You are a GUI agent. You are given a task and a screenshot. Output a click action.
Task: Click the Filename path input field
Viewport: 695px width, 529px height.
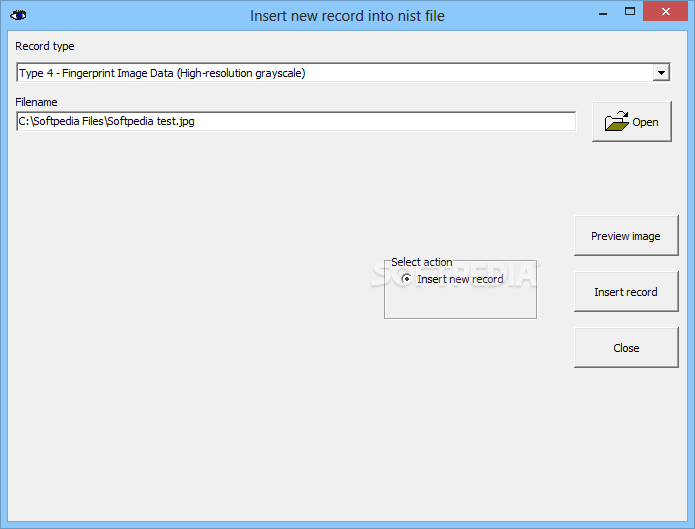click(296, 121)
